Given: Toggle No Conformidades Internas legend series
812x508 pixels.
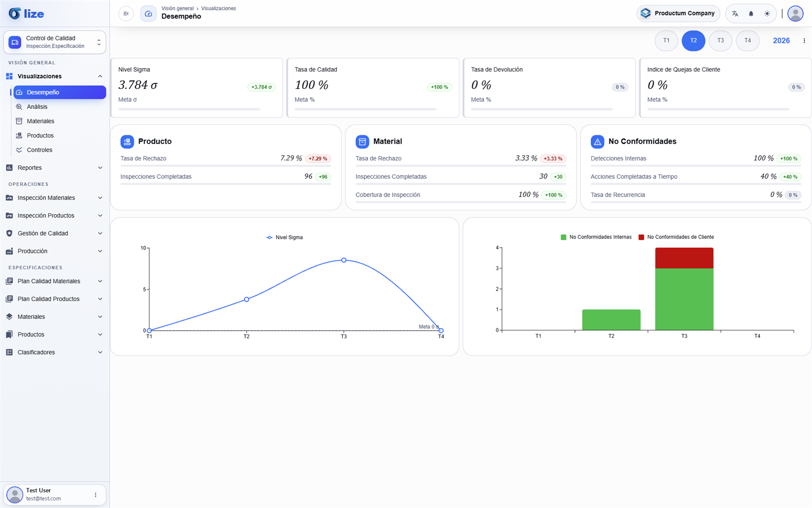Looking at the screenshot, I should (596, 237).
